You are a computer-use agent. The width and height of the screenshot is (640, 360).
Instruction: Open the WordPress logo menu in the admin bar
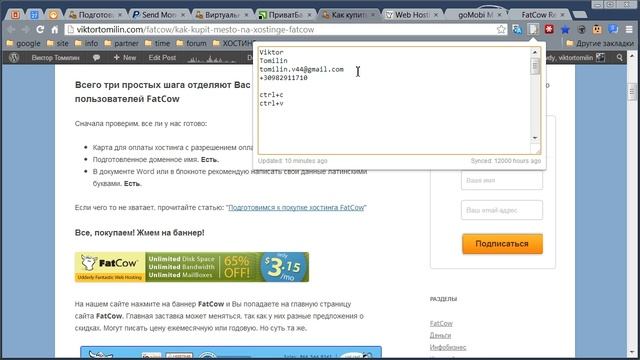point(14,58)
